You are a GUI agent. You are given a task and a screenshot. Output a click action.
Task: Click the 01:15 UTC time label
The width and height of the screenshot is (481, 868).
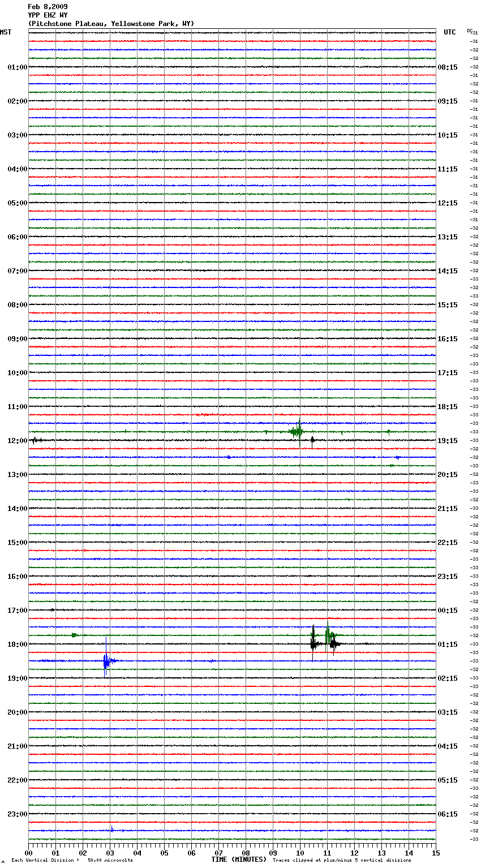[448, 644]
